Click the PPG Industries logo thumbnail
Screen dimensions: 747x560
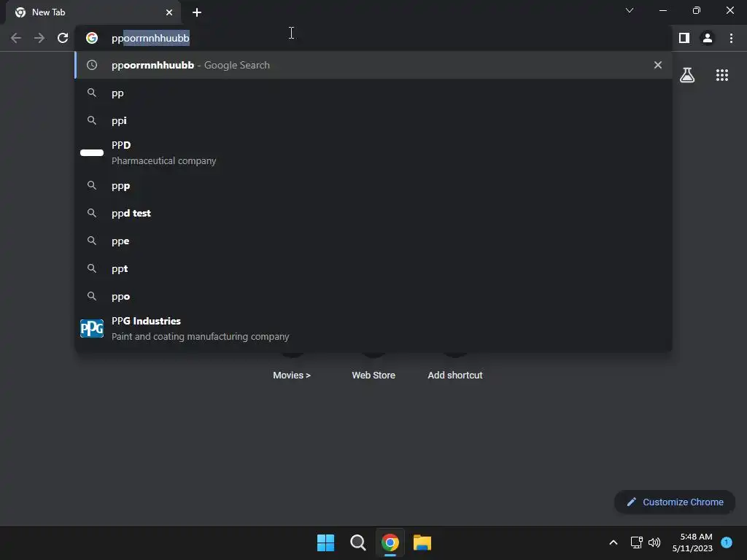[92, 329]
